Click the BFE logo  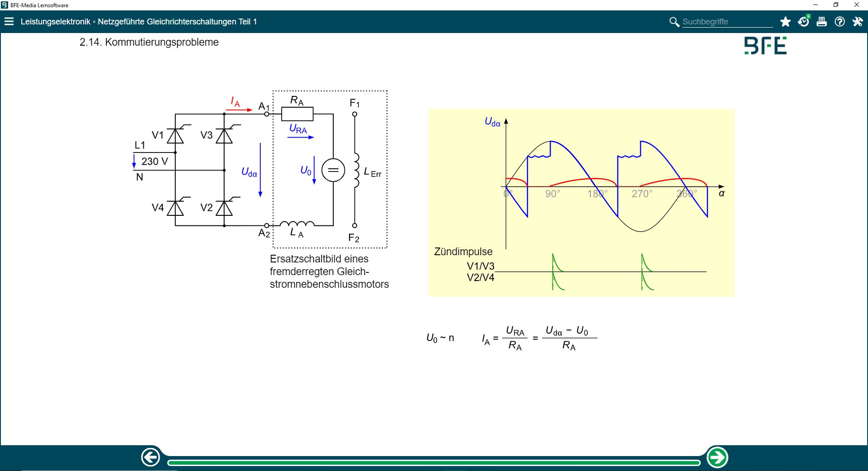click(765, 46)
